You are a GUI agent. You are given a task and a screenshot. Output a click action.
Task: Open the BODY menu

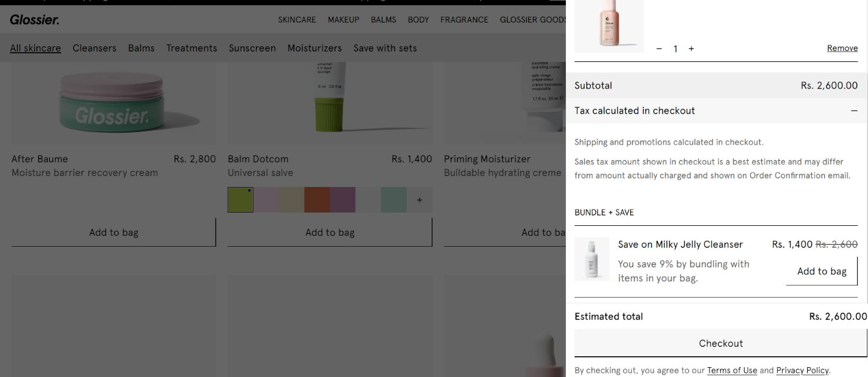tap(418, 20)
